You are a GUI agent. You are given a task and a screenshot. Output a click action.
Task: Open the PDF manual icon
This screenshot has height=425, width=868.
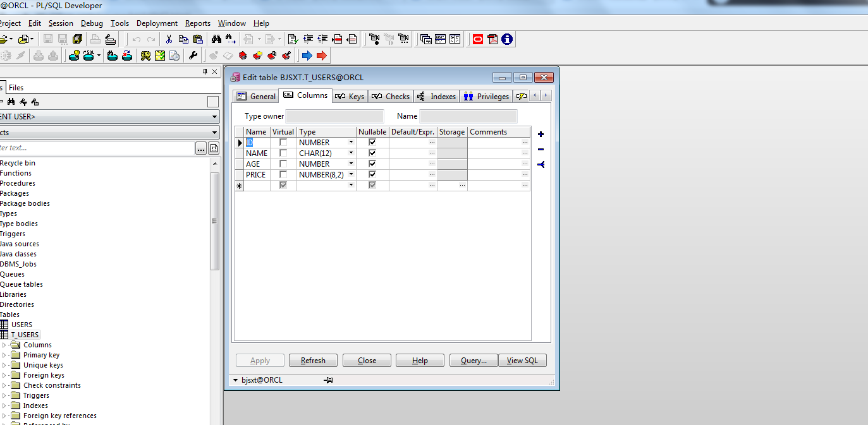click(x=492, y=39)
